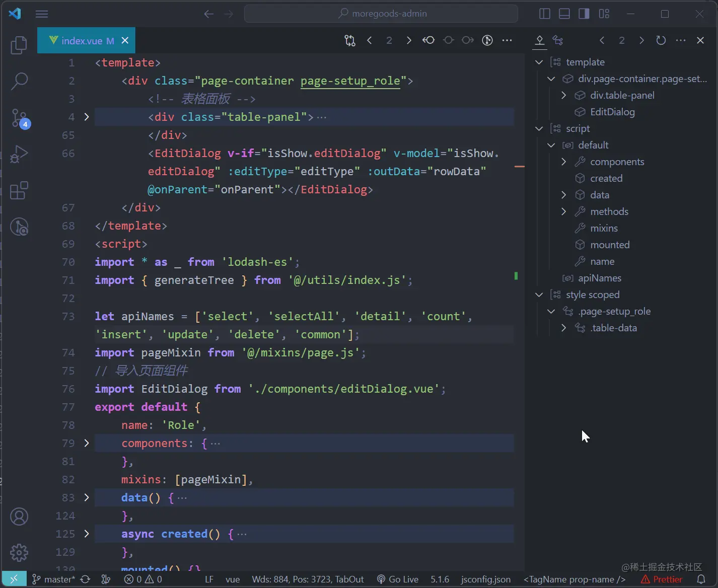Open Accounts menu in activity bar
718x588 pixels.
tap(19, 517)
